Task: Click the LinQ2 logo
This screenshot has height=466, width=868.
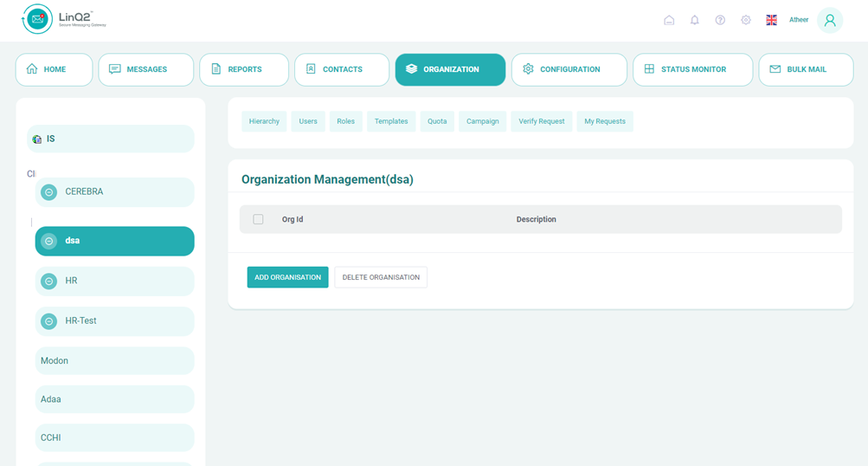Action: pos(63,19)
